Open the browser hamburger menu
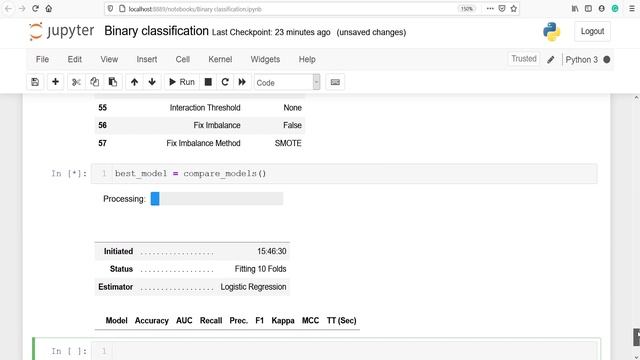Image resolution: width=640 pixels, height=360 pixels. [x=632, y=9]
